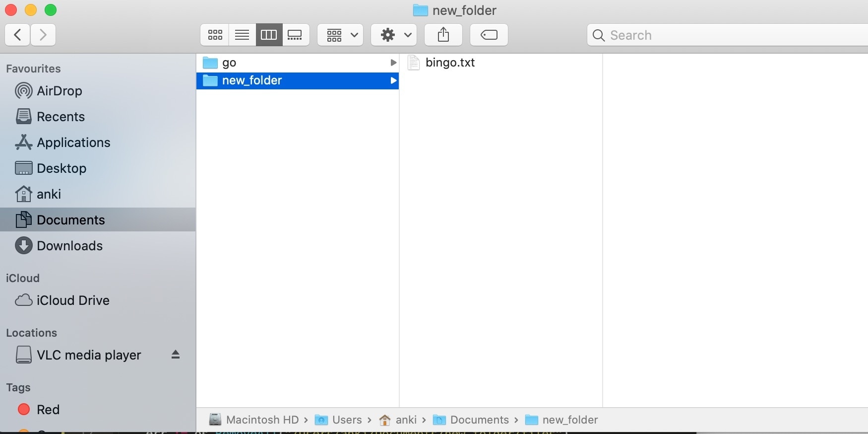Go to Documents in the path bar
Image resolution: width=868 pixels, height=434 pixels.
[x=471, y=420]
